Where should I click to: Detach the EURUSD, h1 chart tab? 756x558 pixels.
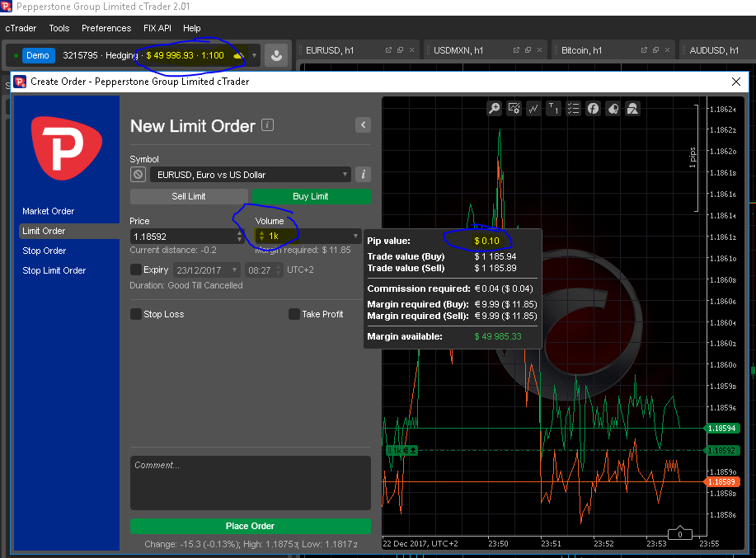[x=388, y=50]
